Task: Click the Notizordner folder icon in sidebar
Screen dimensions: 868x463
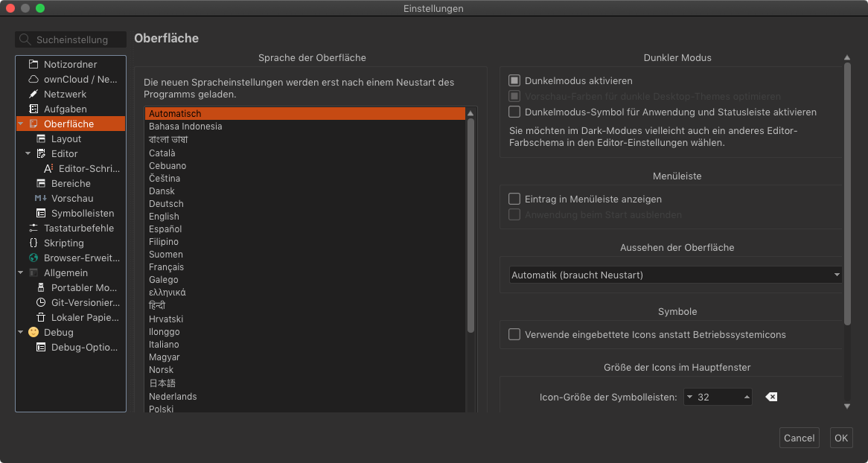Action: point(33,64)
